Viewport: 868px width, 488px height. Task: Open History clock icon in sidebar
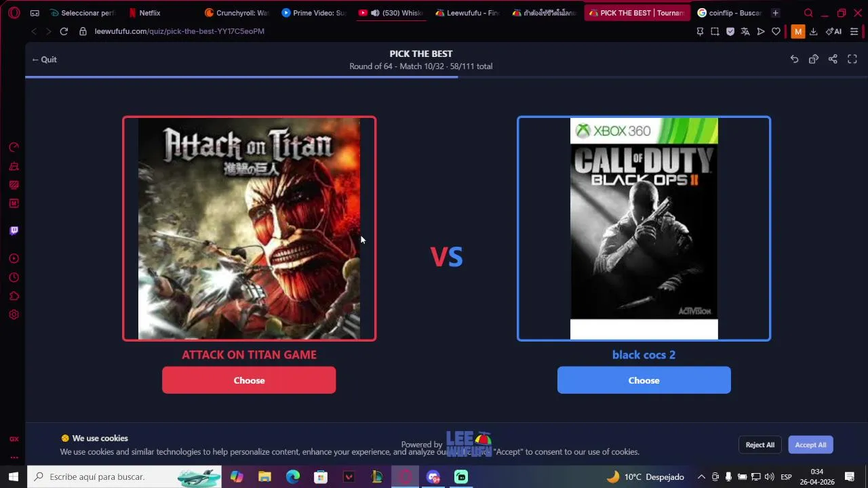click(14, 277)
